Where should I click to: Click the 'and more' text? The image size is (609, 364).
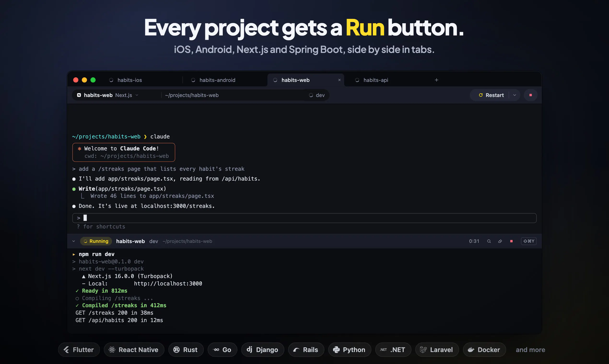[x=530, y=350]
